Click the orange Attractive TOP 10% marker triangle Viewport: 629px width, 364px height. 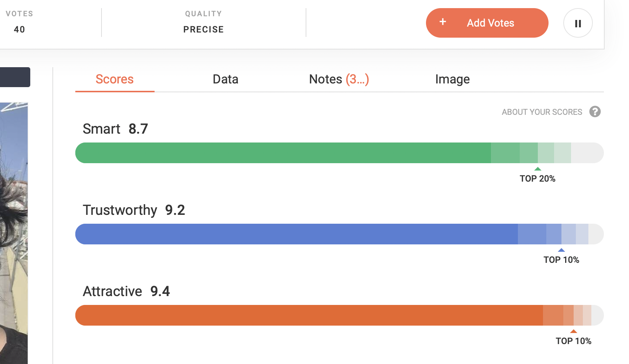point(574,331)
